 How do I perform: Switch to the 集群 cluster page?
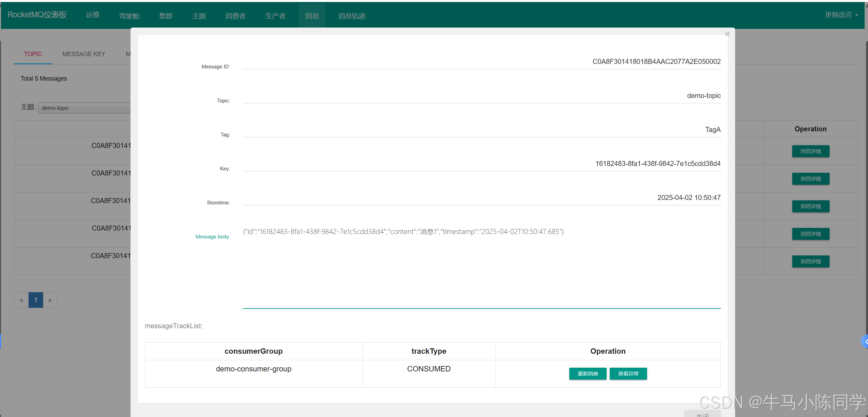click(166, 16)
